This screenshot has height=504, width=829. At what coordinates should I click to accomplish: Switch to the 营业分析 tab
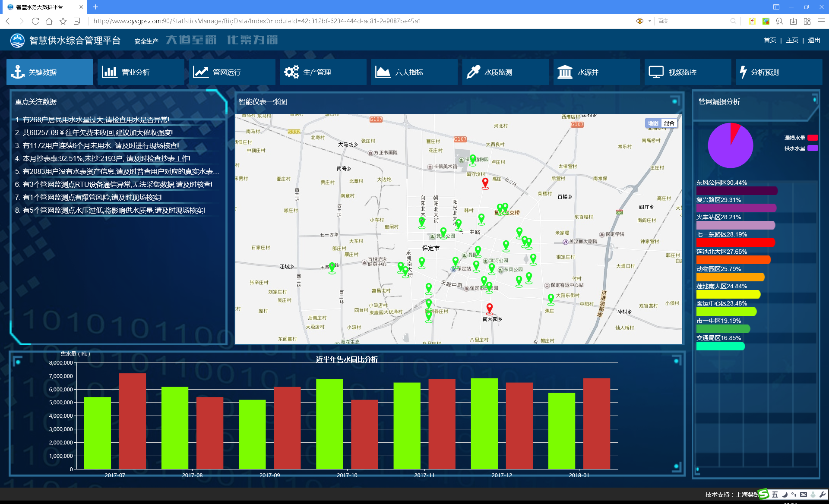(x=141, y=72)
